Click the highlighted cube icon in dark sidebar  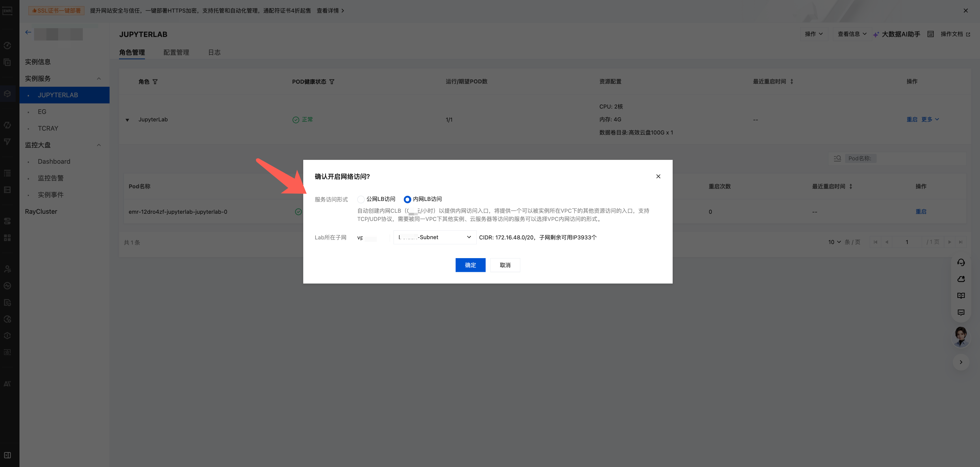(7, 94)
